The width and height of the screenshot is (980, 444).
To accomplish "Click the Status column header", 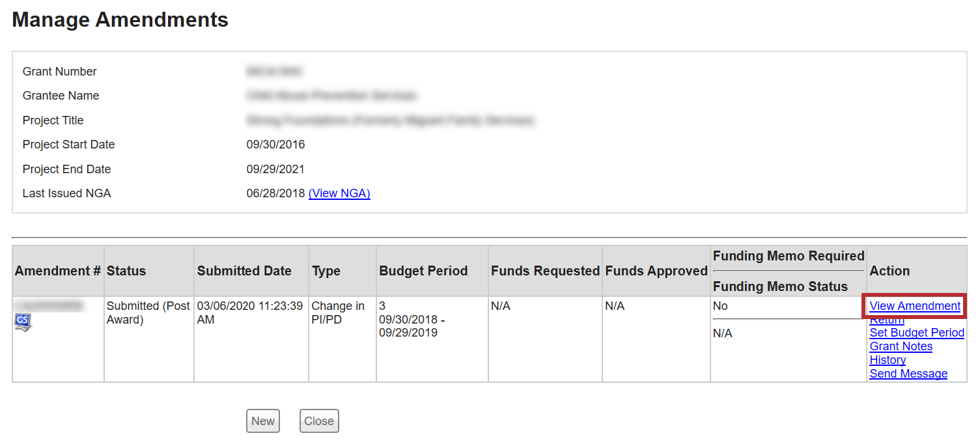I will 126,271.
